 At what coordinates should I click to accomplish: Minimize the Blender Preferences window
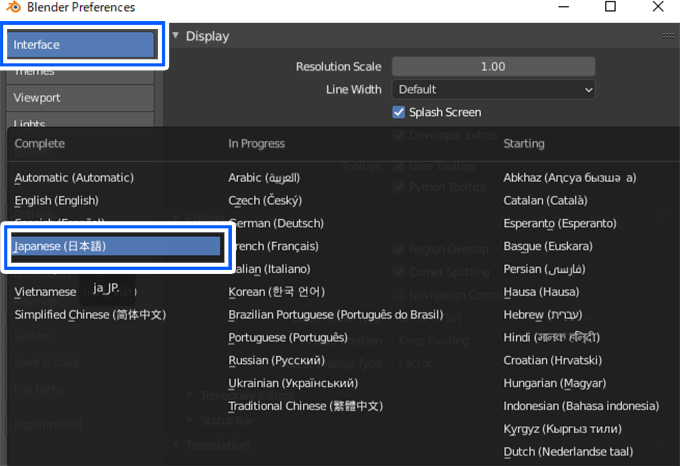(x=563, y=7)
